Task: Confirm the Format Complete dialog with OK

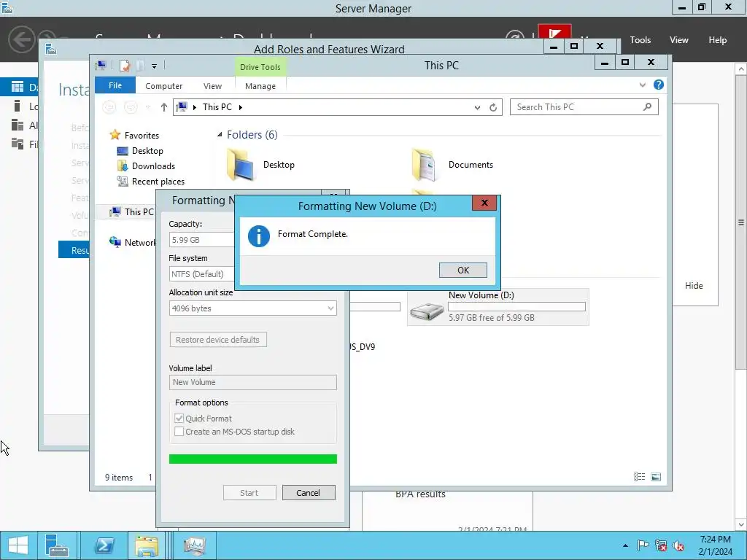Action: [x=462, y=270]
